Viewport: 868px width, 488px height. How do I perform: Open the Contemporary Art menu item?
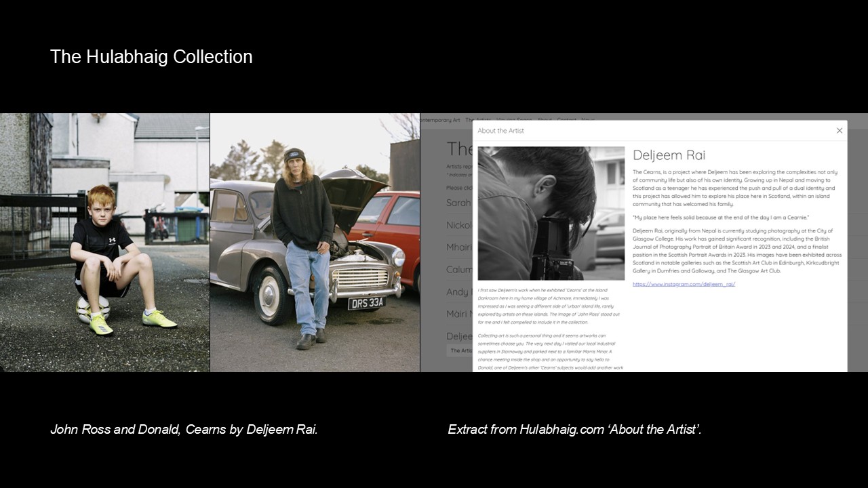coord(440,120)
